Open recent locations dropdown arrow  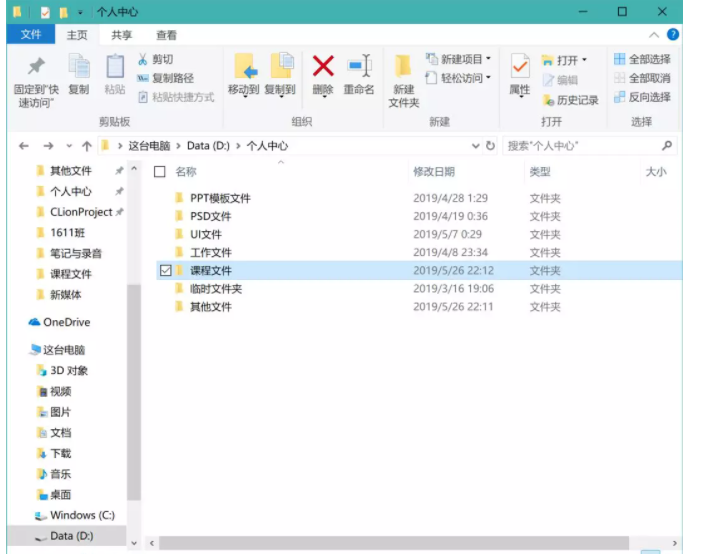point(69,146)
